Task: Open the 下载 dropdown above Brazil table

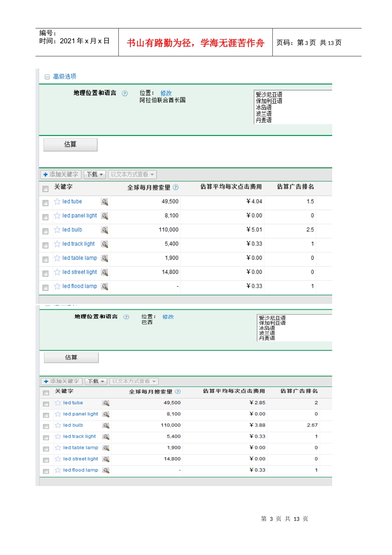Action: (x=97, y=382)
